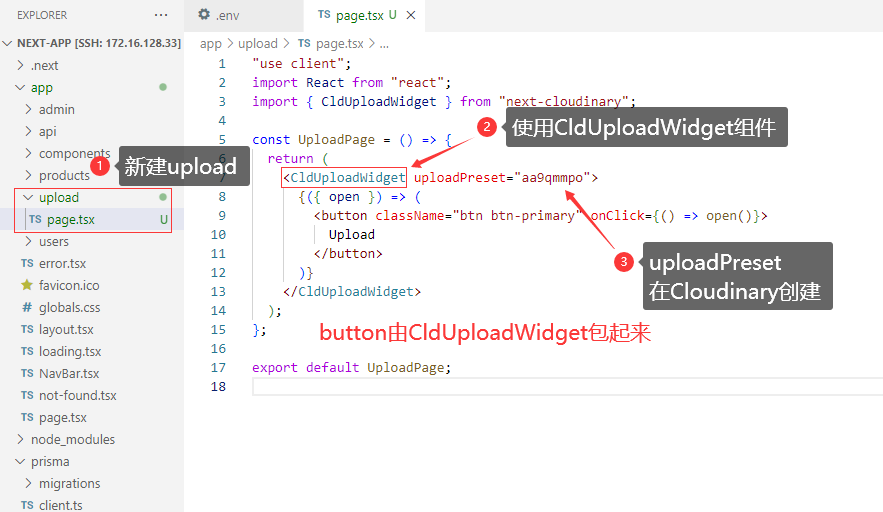Screen dimensions: 883x512
Task: Open not-found.tsx file
Action: click(78, 395)
